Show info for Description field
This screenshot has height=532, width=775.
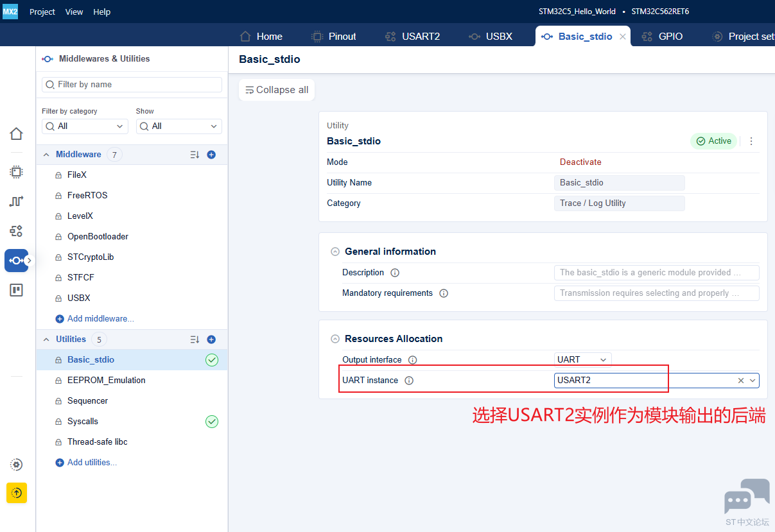[x=395, y=273]
